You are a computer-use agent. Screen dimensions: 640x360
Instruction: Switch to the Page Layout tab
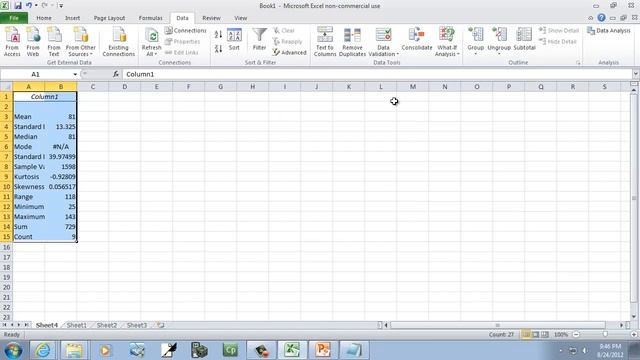[x=109, y=18]
